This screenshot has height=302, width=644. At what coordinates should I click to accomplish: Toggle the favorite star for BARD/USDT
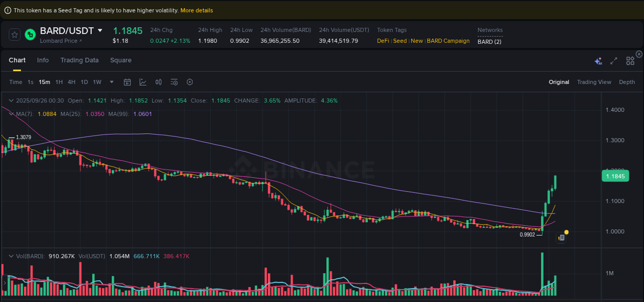14,35
